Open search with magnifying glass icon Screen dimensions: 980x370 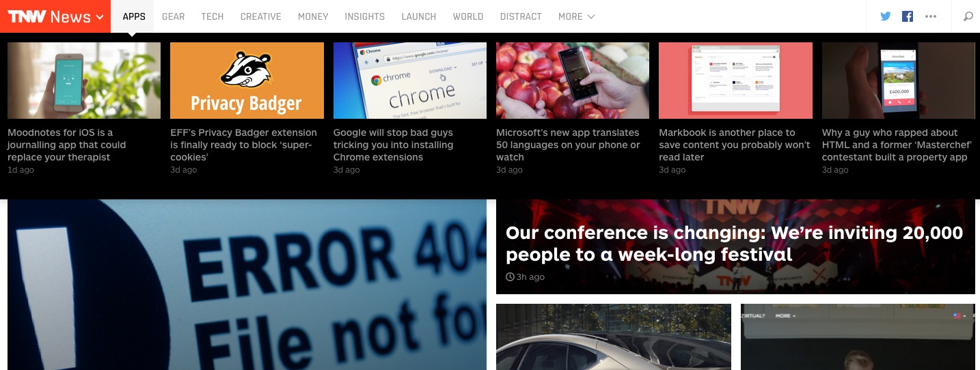pos(968,16)
